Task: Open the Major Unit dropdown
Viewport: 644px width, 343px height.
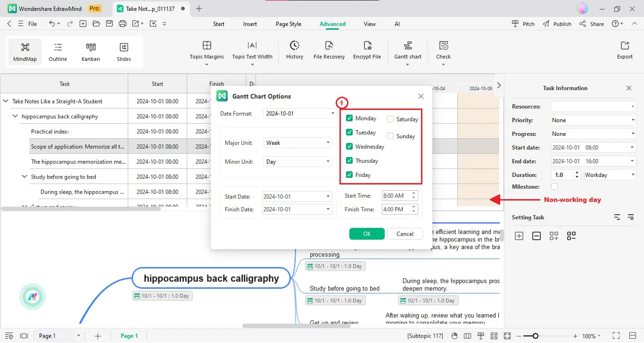Action: 297,142
